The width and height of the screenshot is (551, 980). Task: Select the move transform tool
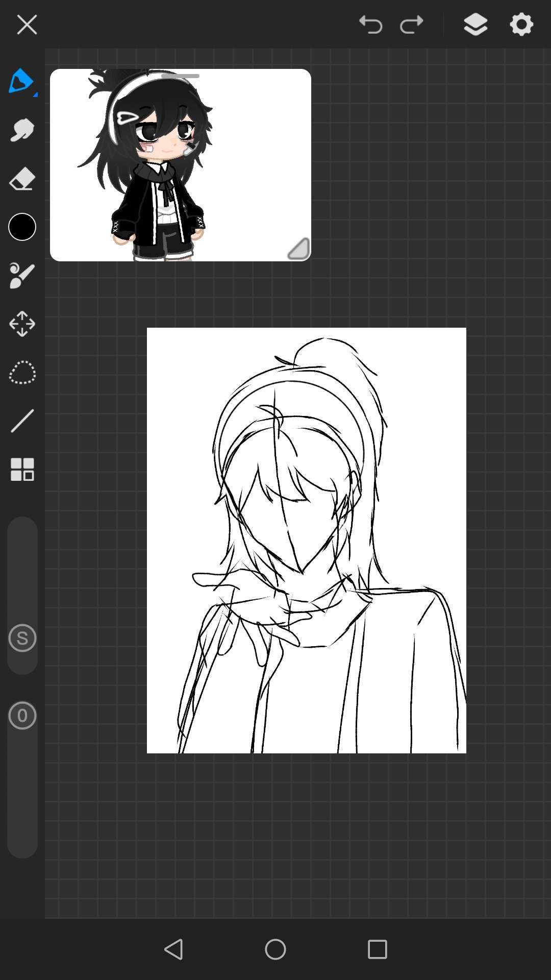pyautogui.click(x=22, y=324)
